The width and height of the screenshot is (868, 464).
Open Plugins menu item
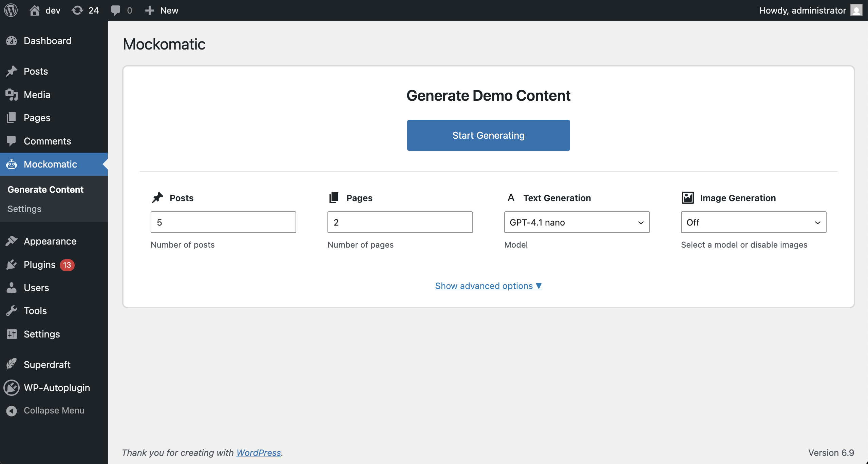[54, 265]
